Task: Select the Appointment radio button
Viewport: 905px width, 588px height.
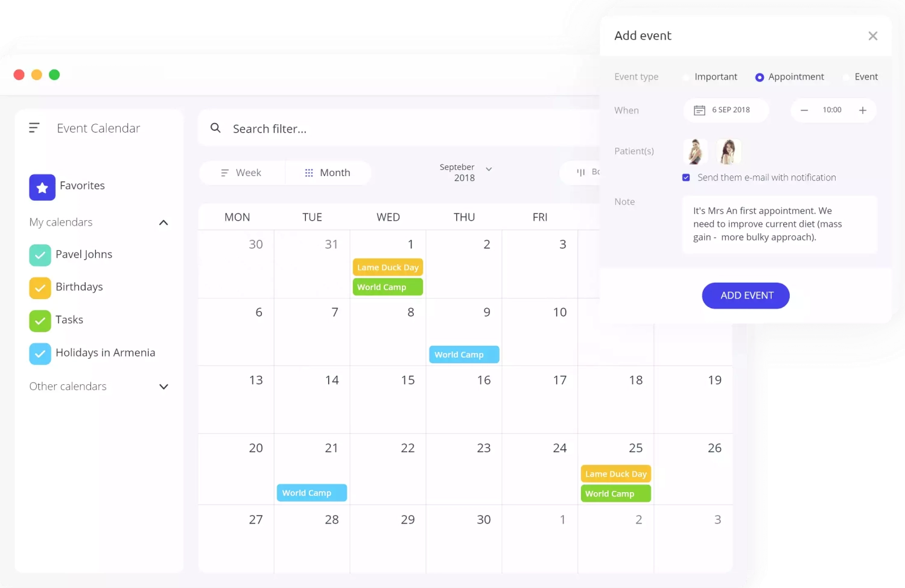Action: (760, 77)
